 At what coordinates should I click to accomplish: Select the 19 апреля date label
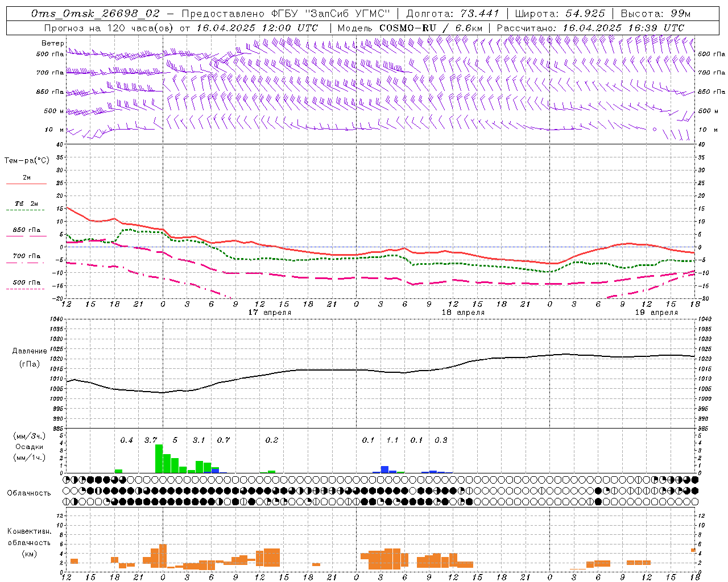[656, 313]
